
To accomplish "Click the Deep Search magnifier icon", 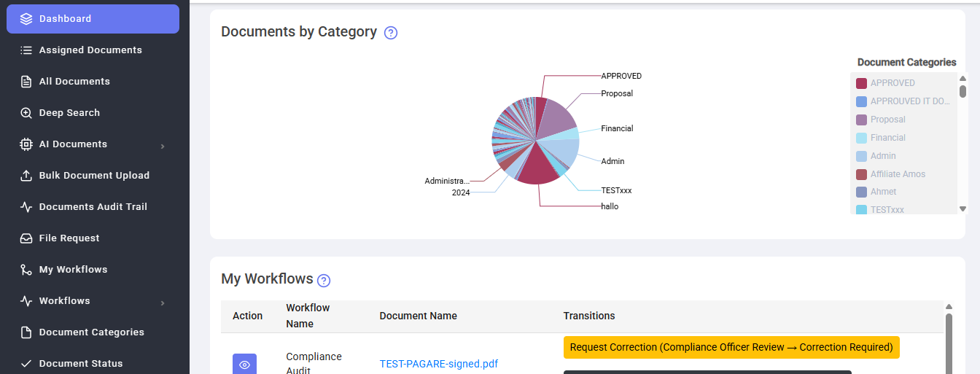I will (26, 113).
